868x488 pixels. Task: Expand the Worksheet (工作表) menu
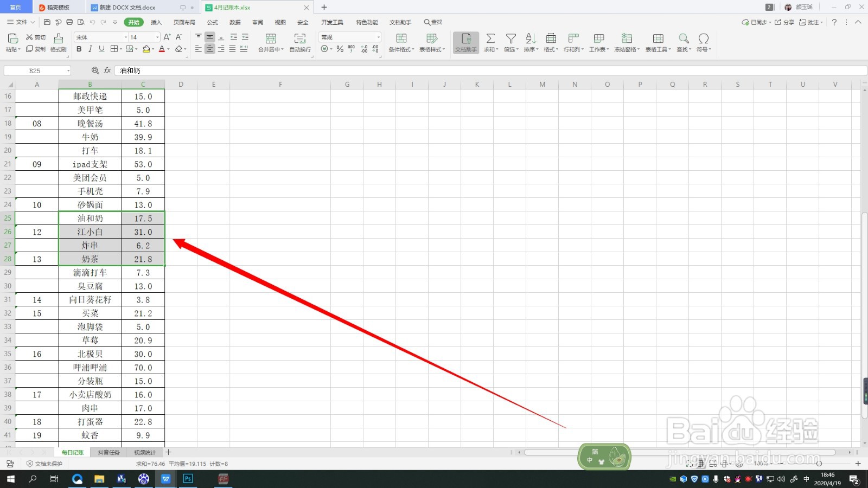point(599,49)
